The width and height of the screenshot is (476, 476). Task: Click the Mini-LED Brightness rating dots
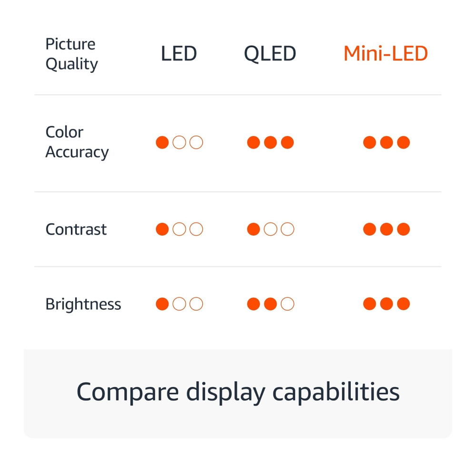[x=387, y=304]
